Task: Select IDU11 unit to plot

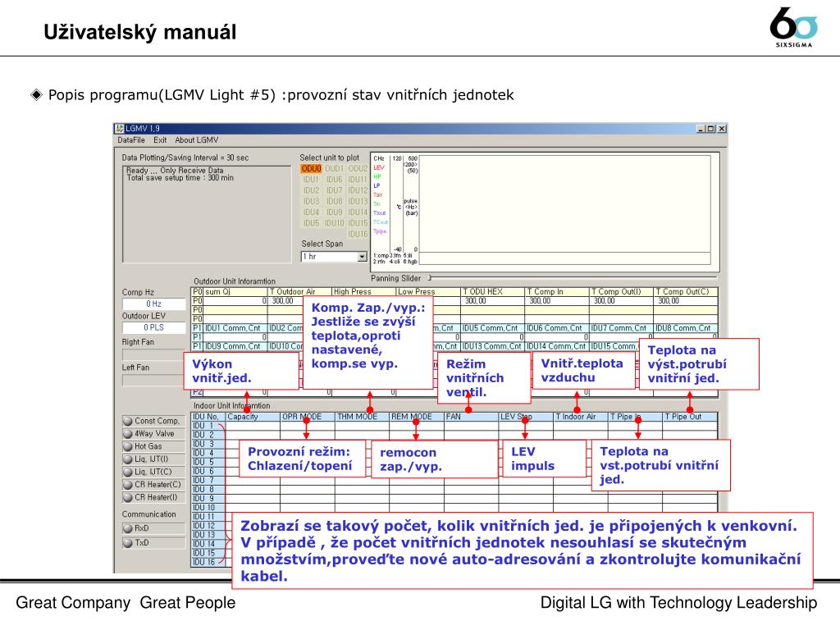Action: 358,180
